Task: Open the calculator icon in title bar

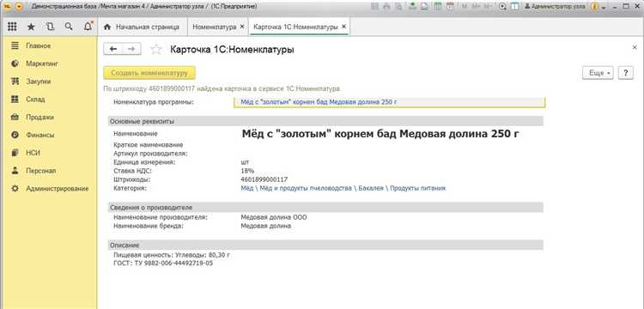Action: click(x=438, y=7)
